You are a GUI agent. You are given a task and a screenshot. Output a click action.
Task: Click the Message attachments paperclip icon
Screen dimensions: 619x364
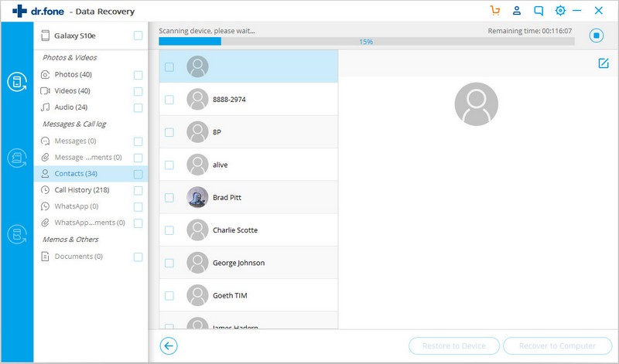[46, 157]
